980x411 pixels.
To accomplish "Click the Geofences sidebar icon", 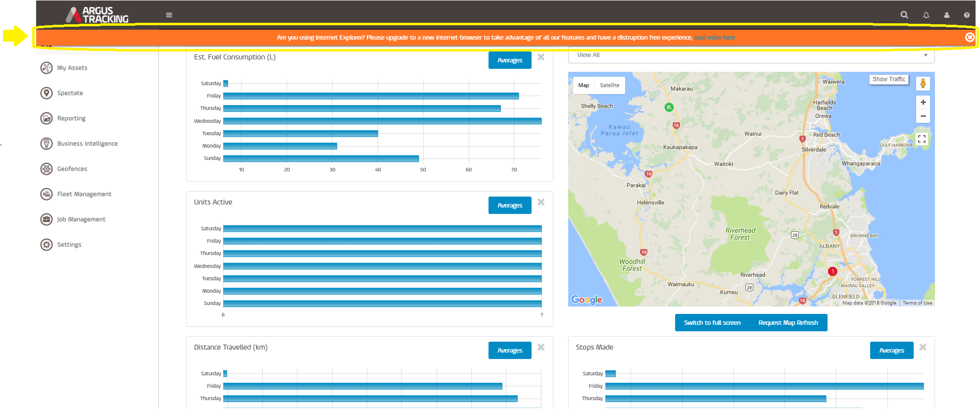I will [x=47, y=169].
